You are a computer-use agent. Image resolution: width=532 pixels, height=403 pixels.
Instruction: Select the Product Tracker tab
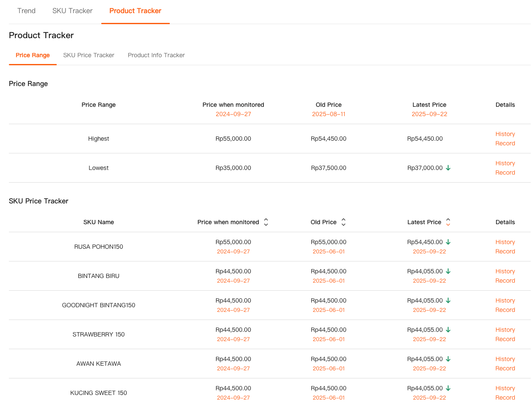(135, 11)
